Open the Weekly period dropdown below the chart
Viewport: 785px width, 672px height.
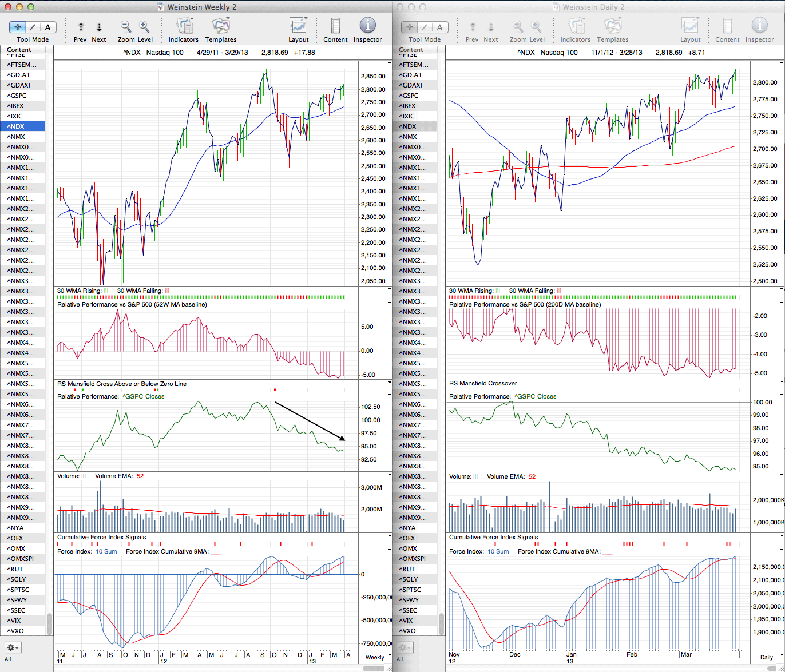(375, 657)
